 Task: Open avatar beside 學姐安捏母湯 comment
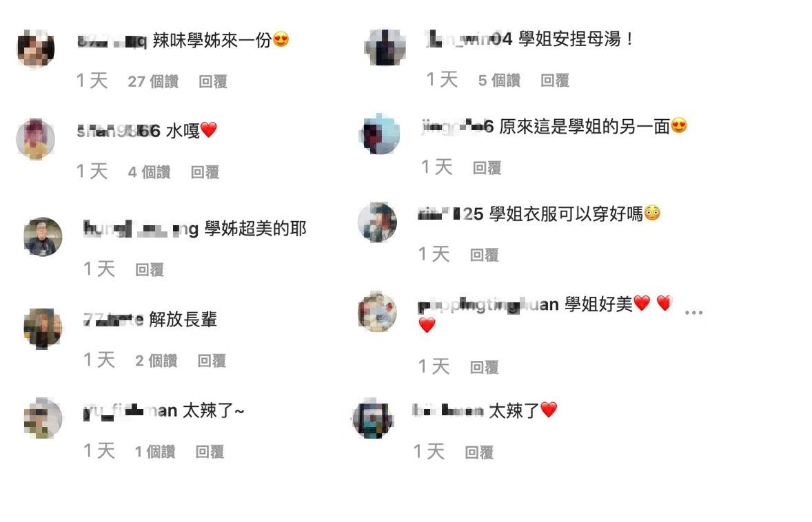click(385, 47)
